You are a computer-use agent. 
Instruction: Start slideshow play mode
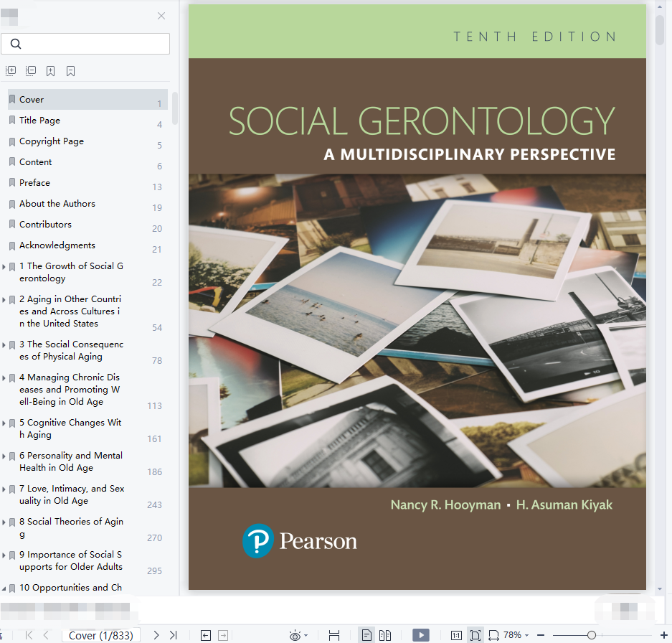[x=421, y=635]
